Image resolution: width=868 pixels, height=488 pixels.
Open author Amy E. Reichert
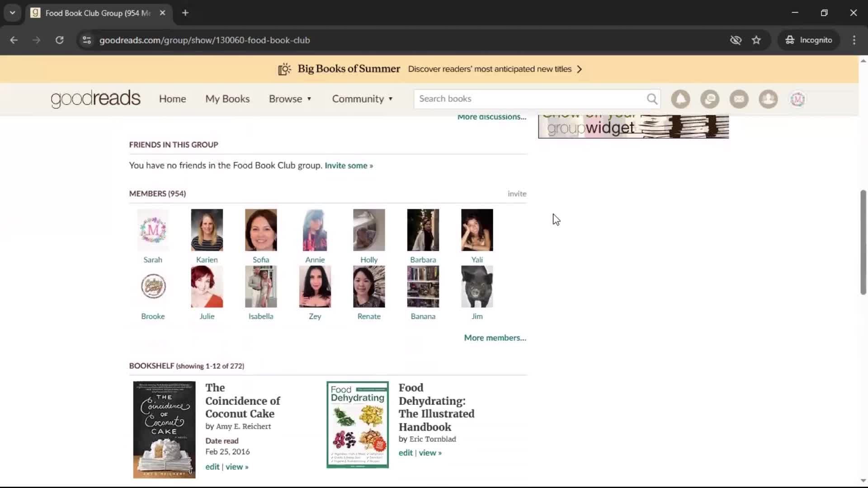[x=243, y=427]
